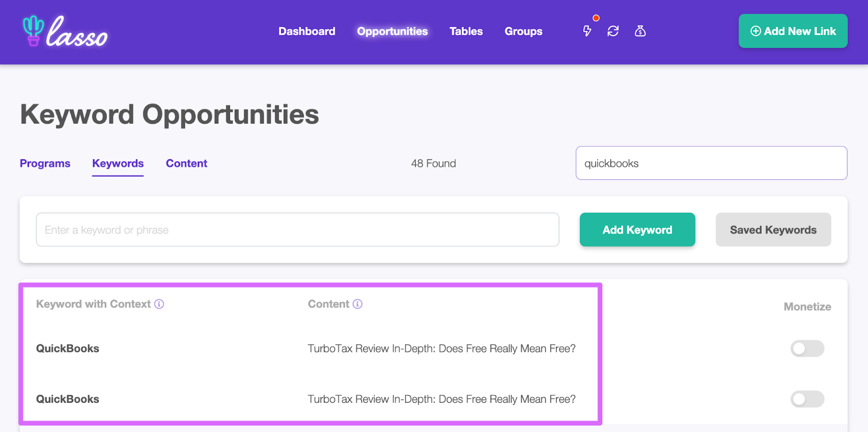The height and width of the screenshot is (432, 868).
Task: Click the refresh sync arrows icon
Action: coord(613,31)
